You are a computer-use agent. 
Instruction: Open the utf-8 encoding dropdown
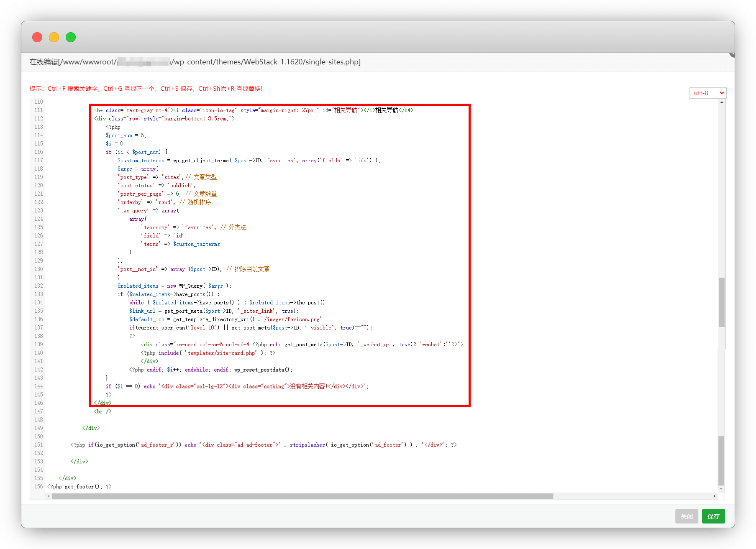pos(707,93)
